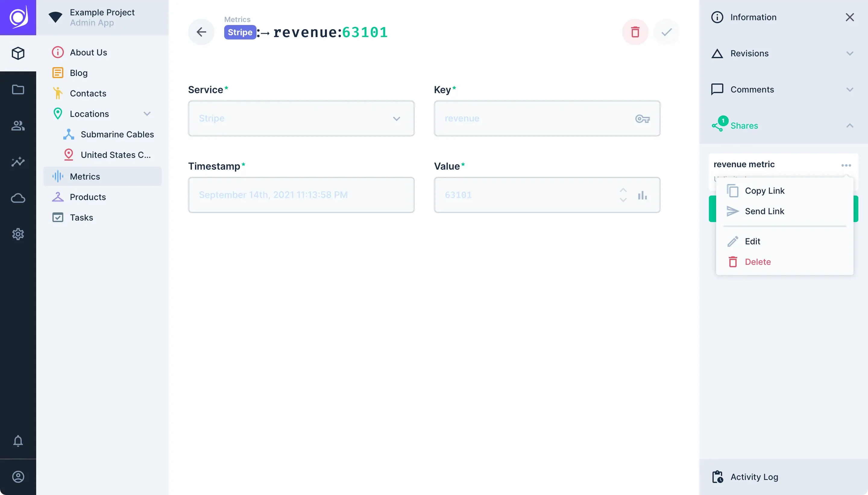Open the users icon in left rail
Screen dimensions: 868x495
point(18,126)
